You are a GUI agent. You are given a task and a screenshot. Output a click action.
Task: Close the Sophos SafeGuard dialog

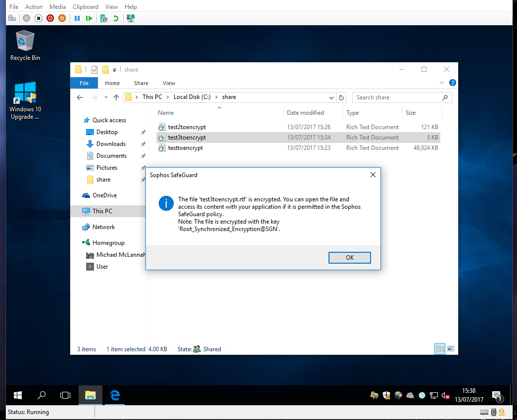(x=373, y=175)
